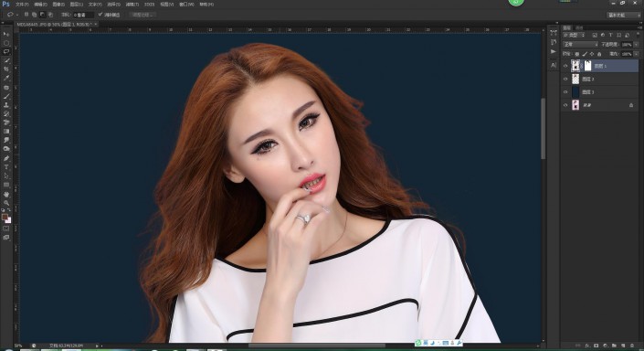Hide the top masked layer's eye icon
Image resolution: width=644 pixels, height=351 pixels.
click(565, 66)
